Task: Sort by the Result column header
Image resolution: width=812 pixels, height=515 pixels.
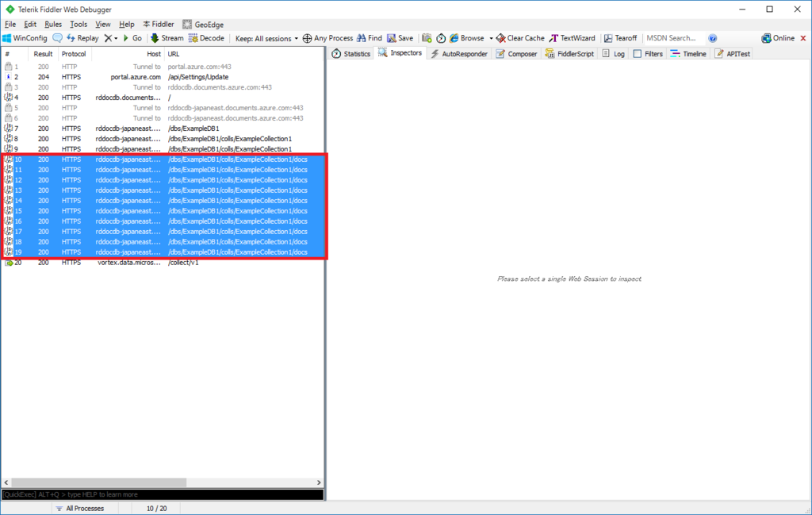Action: 43,54
